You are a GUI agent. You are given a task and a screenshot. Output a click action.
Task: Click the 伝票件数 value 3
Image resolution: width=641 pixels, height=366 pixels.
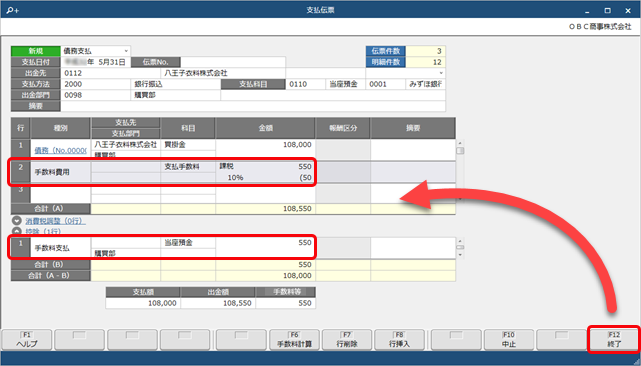point(425,51)
